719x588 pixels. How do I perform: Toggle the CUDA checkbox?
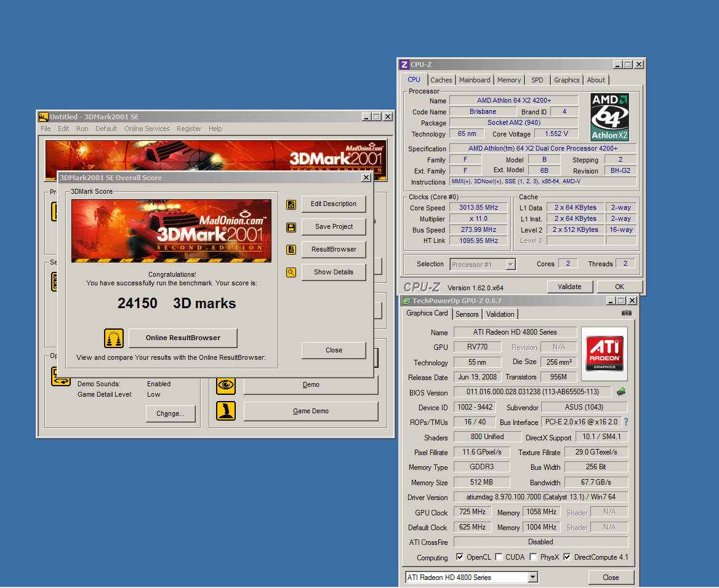(x=499, y=557)
